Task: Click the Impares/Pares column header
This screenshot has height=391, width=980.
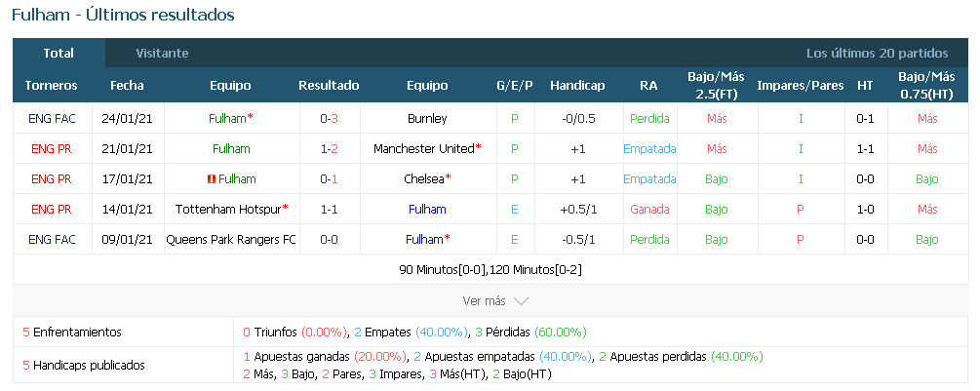Action: [800, 85]
